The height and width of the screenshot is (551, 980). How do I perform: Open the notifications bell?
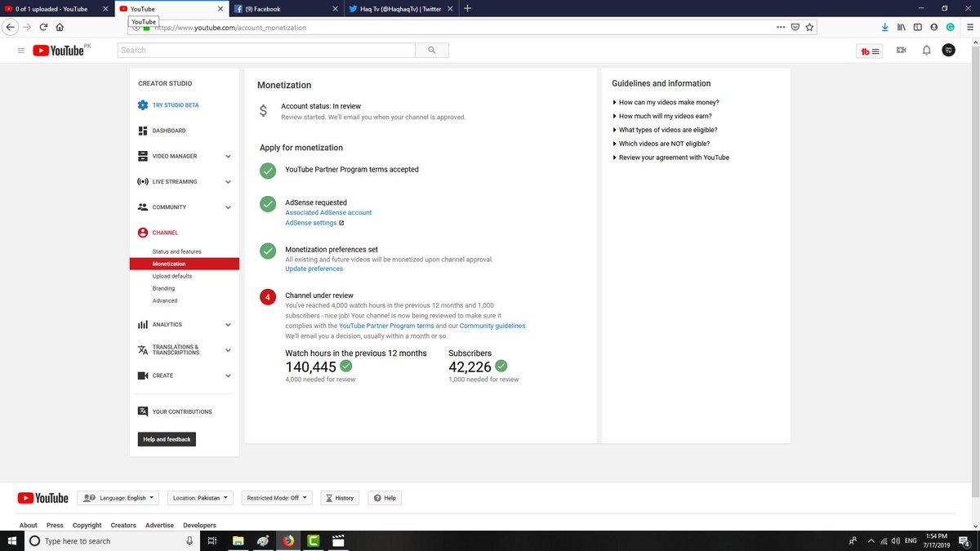click(926, 51)
